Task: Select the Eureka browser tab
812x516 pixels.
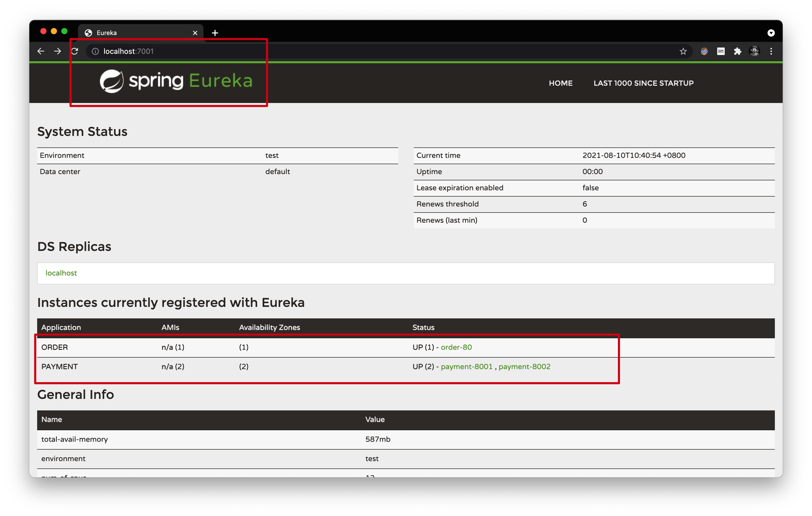Action: tap(140, 33)
